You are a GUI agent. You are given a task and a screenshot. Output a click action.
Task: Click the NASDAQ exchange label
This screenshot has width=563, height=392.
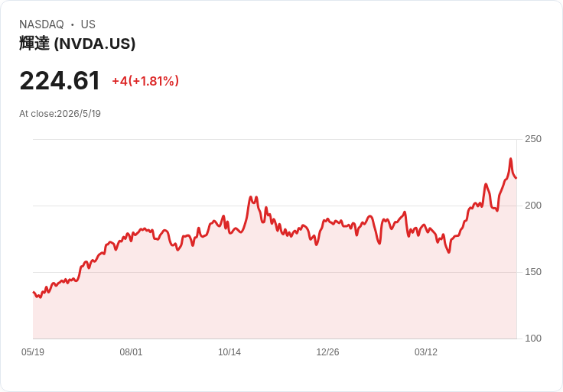pos(41,24)
